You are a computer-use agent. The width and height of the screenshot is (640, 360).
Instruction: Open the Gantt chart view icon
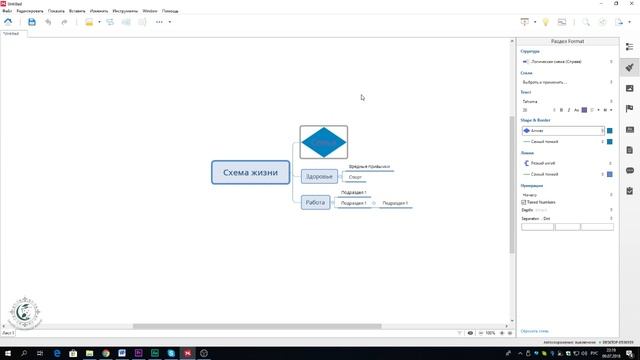click(x=562, y=22)
